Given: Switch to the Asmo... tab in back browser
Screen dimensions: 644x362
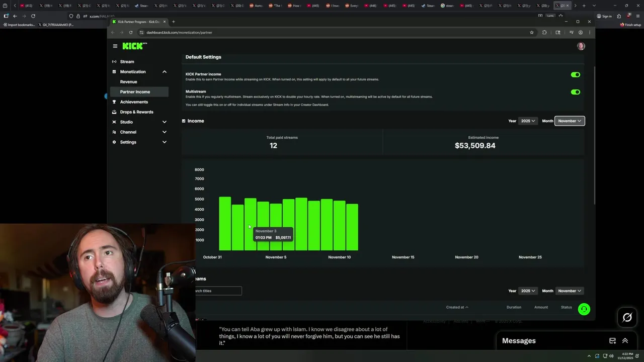Looking at the screenshot, I should tap(256, 6).
